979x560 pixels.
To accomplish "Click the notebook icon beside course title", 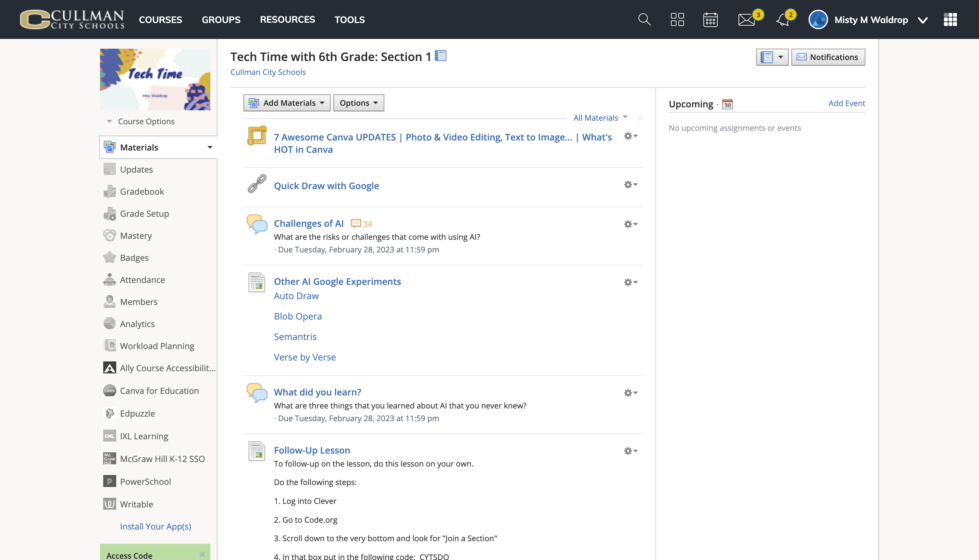I will click(x=440, y=56).
